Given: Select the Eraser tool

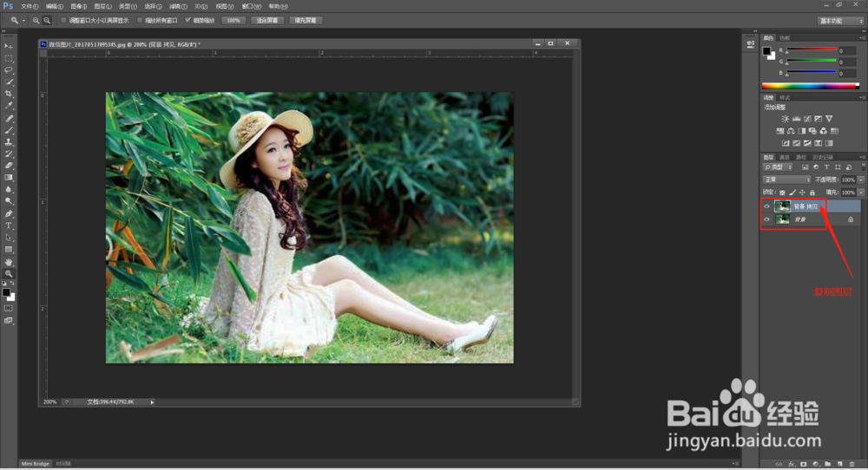Looking at the screenshot, I should (9, 166).
